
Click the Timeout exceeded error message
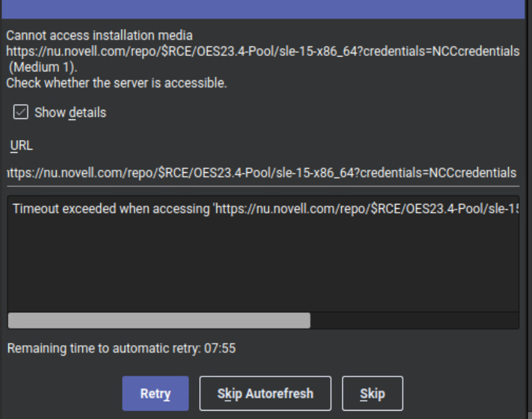click(x=193, y=208)
